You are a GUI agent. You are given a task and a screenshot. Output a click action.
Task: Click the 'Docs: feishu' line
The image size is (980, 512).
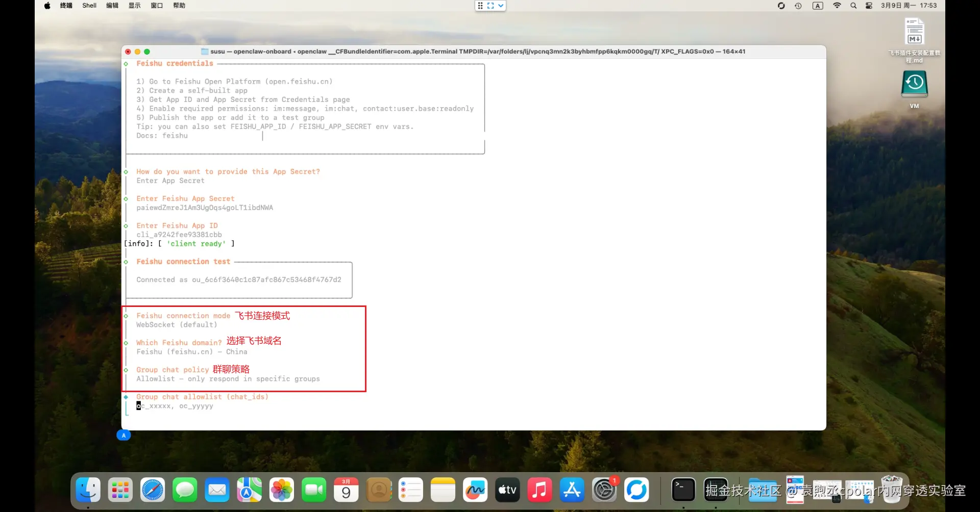point(162,136)
